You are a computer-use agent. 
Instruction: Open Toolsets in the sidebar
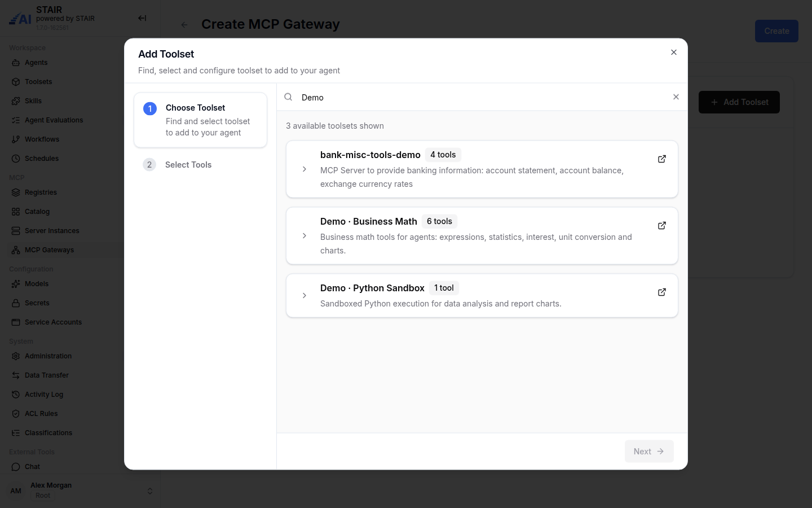pyautogui.click(x=38, y=82)
